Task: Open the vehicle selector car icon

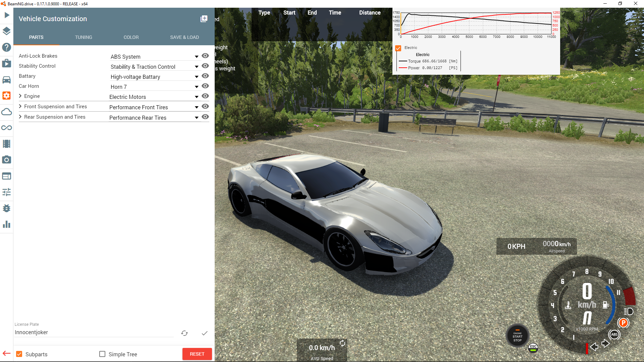Action: pyautogui.click(x=7, y=80)
